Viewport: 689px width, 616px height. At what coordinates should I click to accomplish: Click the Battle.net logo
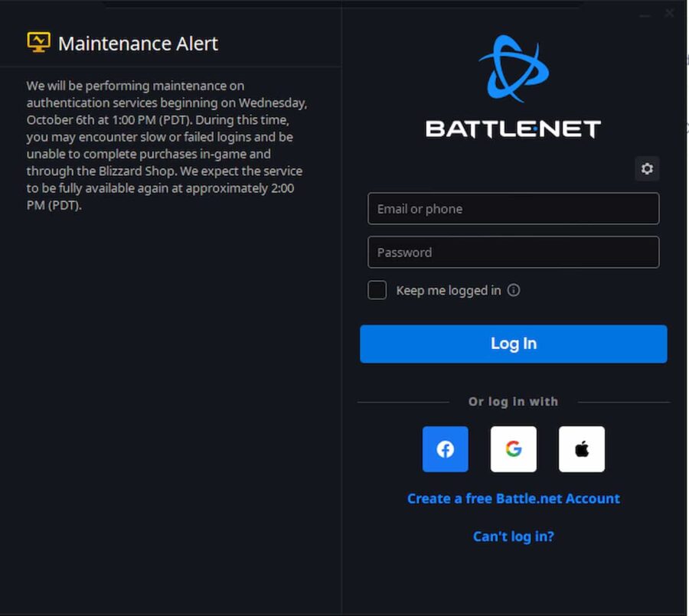[513, 86]
